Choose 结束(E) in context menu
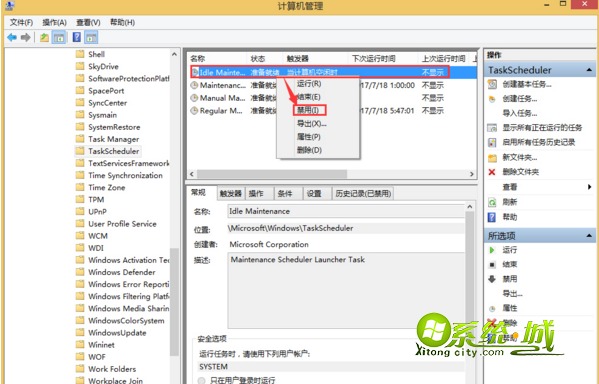The width and height of the screenshot is (599, 384). click(318, 97)
